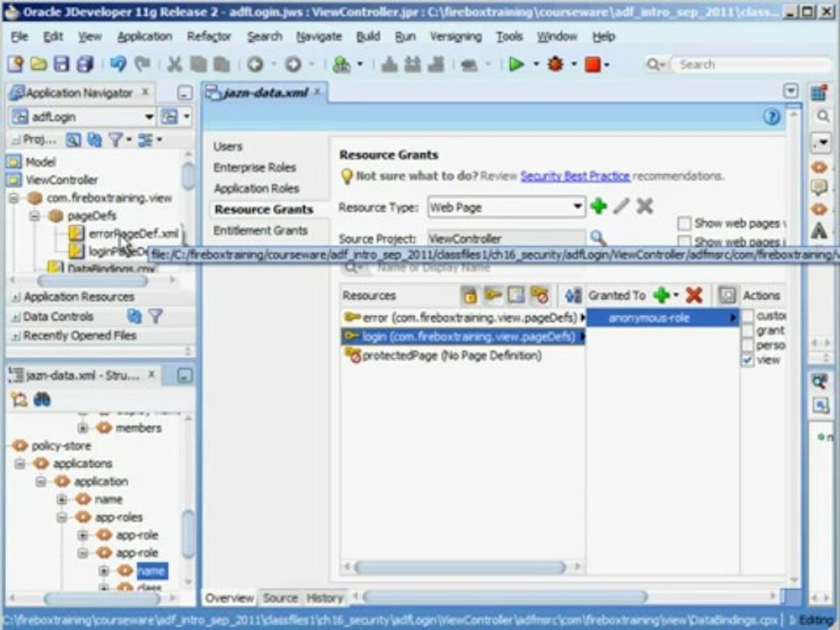Open the adfLogin application dropdown
Viewport: 840px width, 630px height.
149,116
